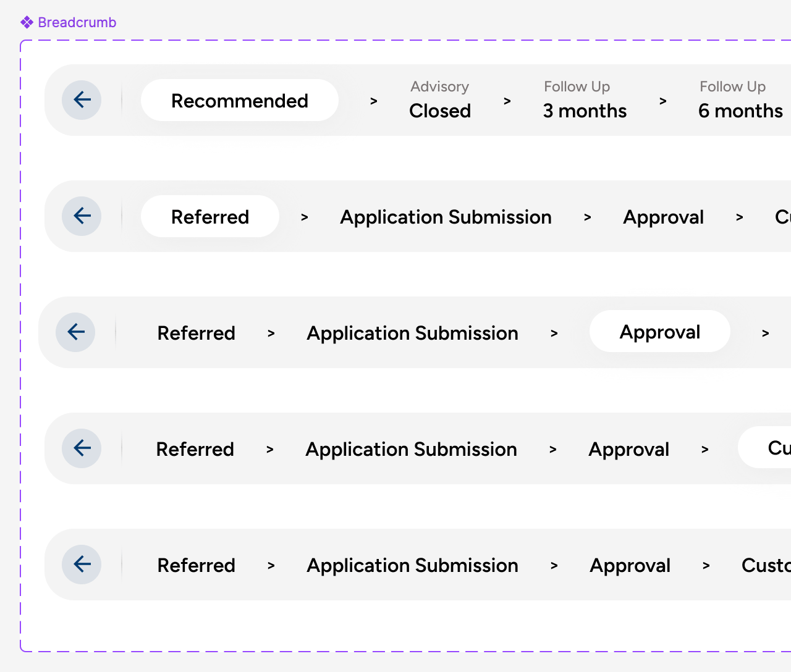
Task: Choose Follow Up 3 months step
Action: pos(585,100)
